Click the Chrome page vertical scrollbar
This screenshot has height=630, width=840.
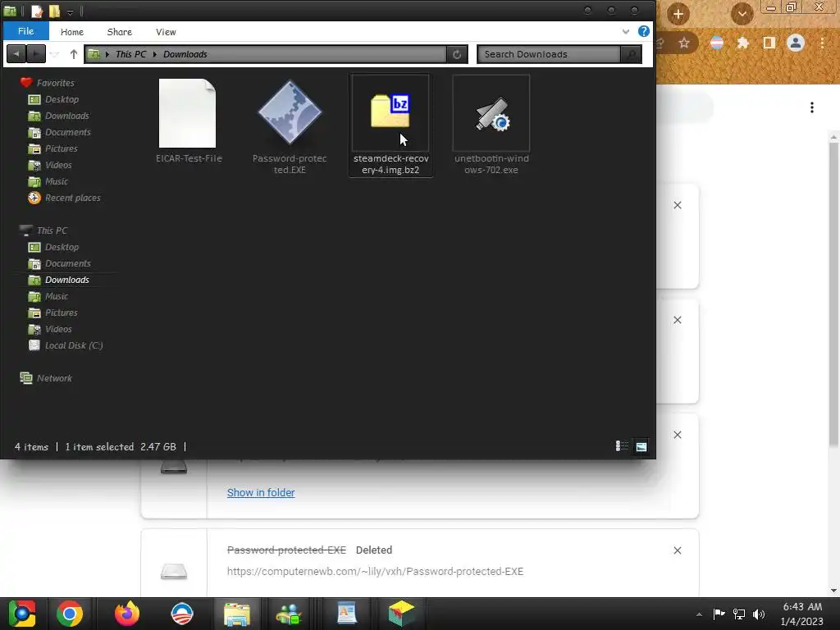point(833,294)
